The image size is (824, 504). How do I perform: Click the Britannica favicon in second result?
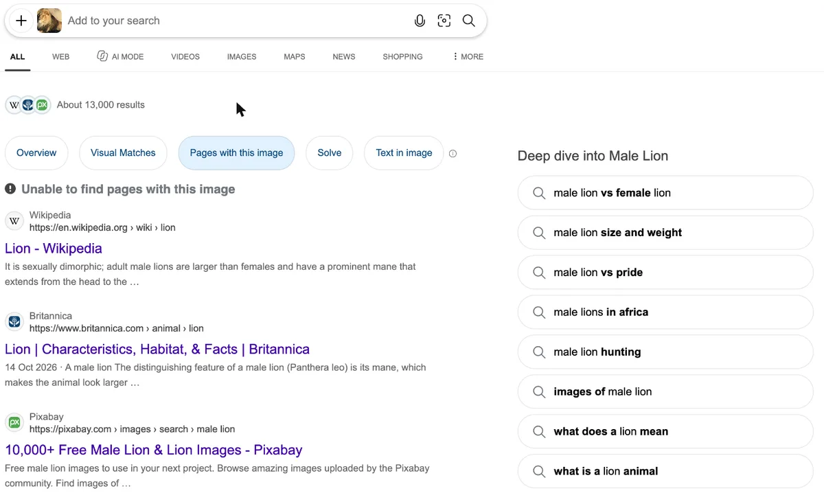pos(14,322)
